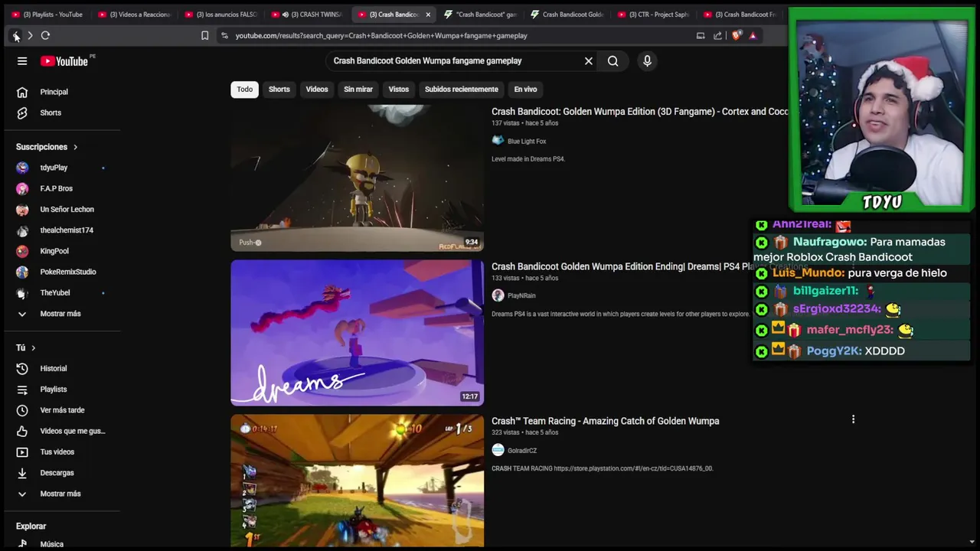This screenshot has height=551, width=980.
Task: Open Golden Wumpa Edition 3D Fangame video title
Action: (639, 112)
